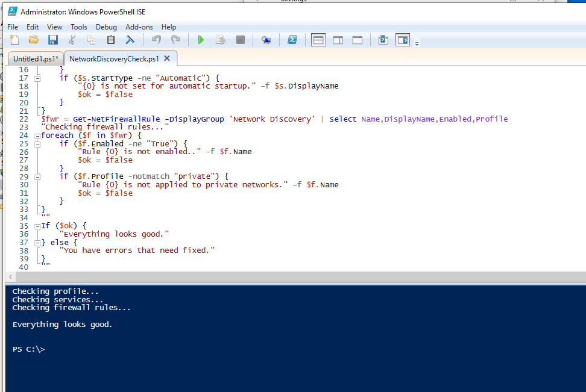Click line number 22 in the gutter

coord(24,119)
